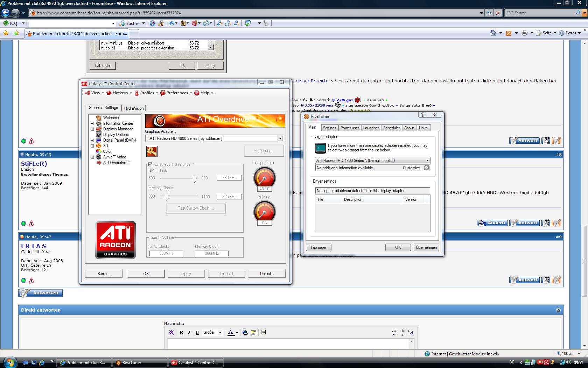The image size is (588, 368).
Task: Click the quote wrap icon in reply editor
Action: [263, 333]
